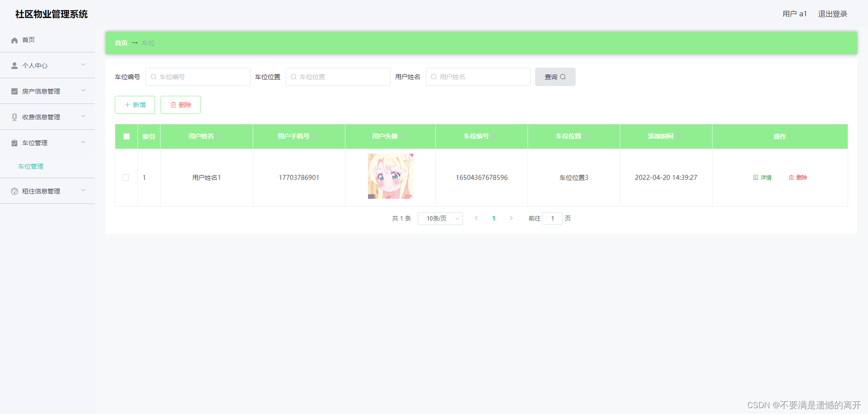The image size is (868, 414).
Task: Open 首页 from the breadcrumb
Action: (121, 42)
